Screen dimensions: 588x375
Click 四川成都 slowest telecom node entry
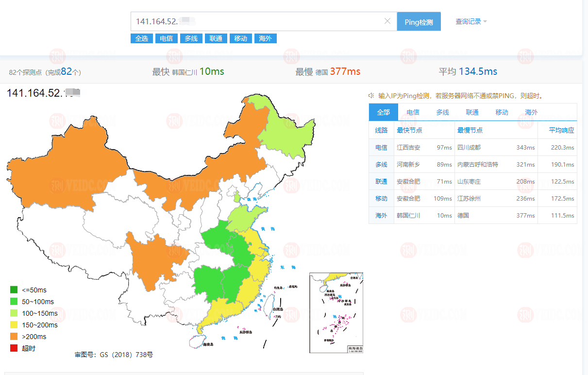point(469,147)
